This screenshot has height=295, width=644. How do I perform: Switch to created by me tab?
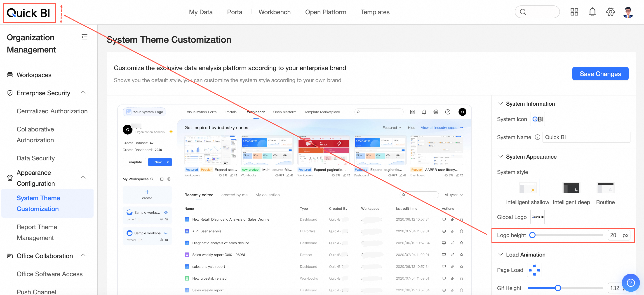pos(234,195)
